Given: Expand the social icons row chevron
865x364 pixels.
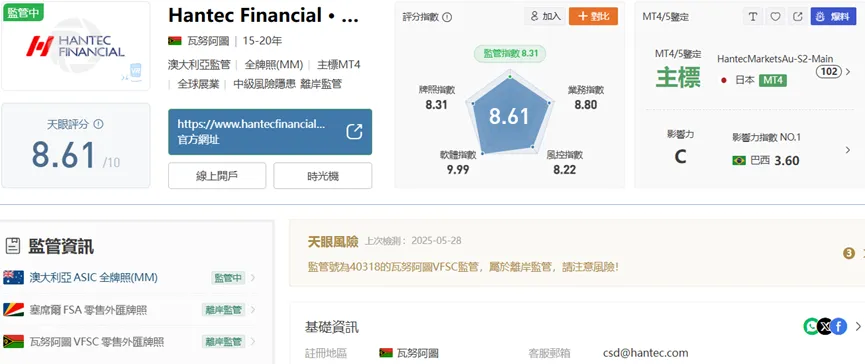Looking at the screenshot, I should click(858, 326).
